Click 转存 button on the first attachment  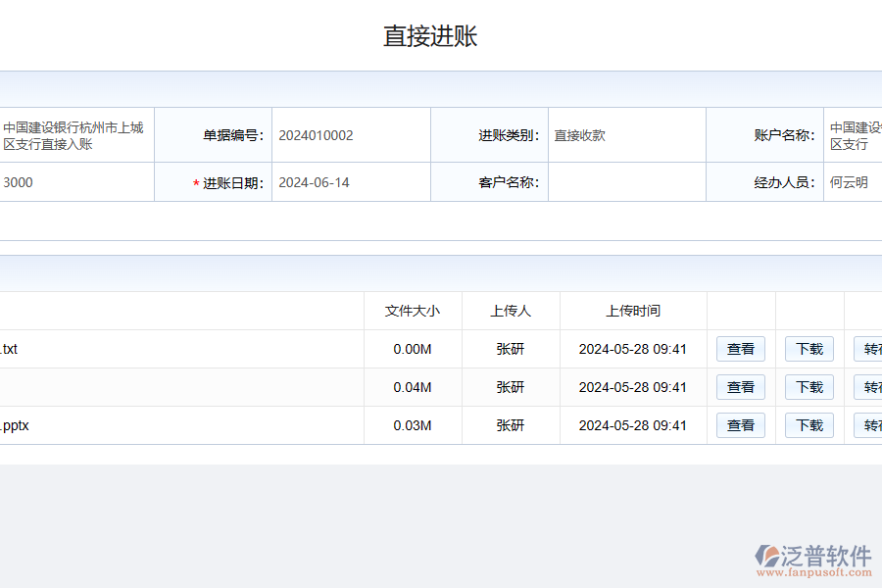[x=869, y=349]
